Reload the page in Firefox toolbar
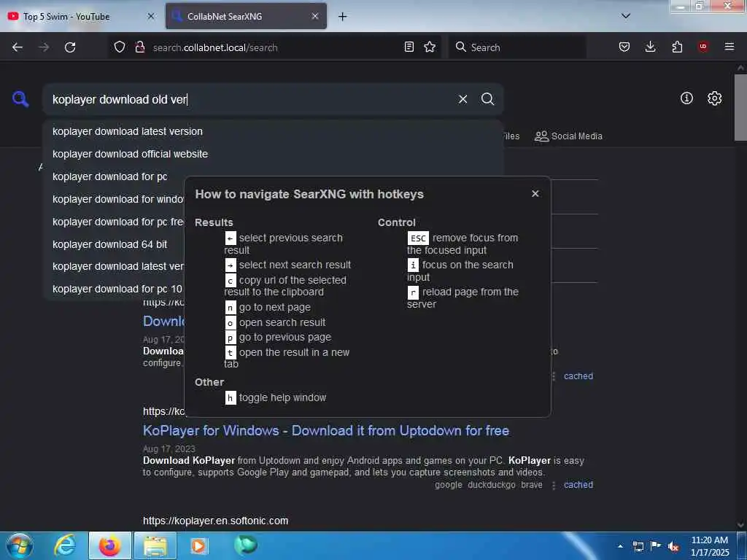The image size is (747, 560). pos(70,47)
